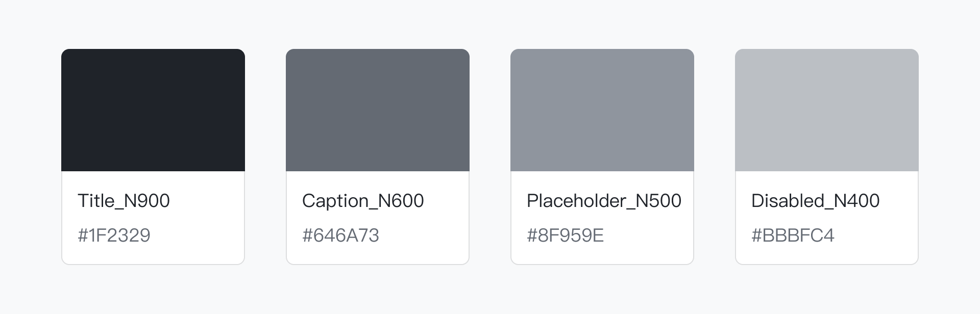
Task: Select the #646A73 hex value
Action: [x=340, y=235]
